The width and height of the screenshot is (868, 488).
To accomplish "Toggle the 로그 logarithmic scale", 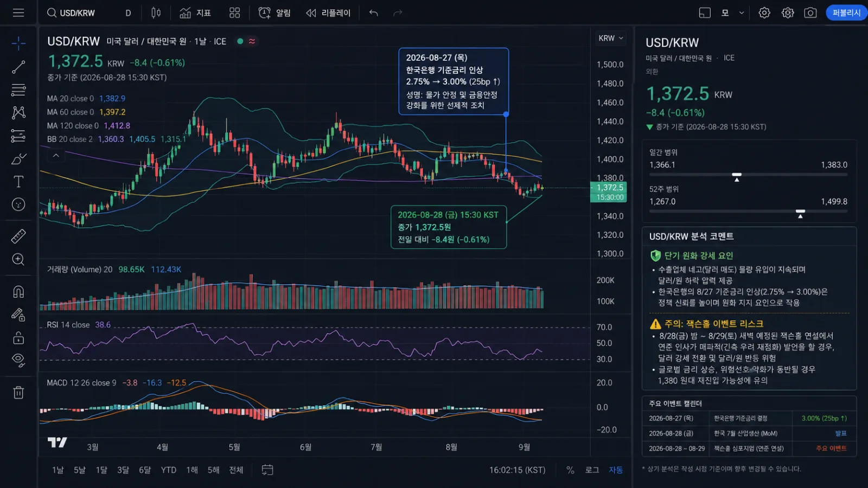I will coord(592,470).
